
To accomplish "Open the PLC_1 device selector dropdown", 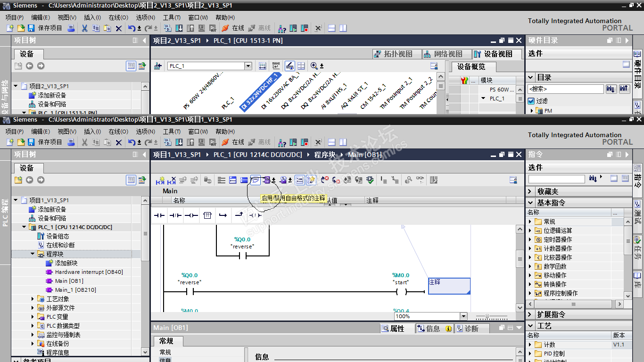I will [248, 66].
